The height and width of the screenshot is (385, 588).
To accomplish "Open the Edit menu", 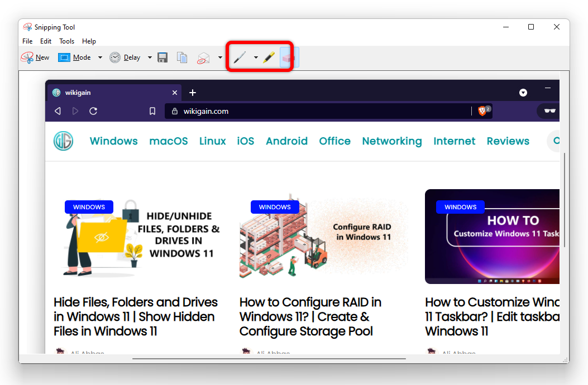I will click(46, 41).
